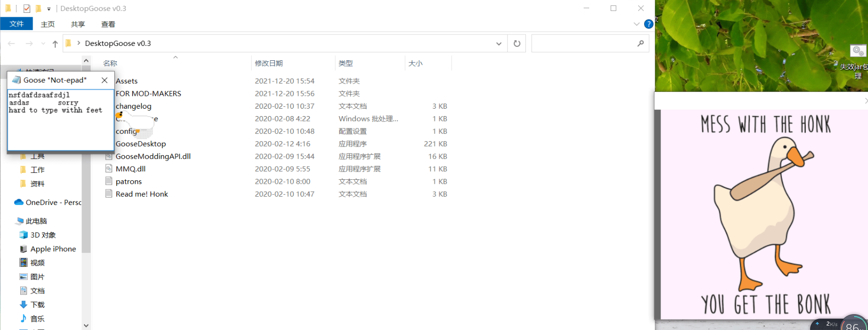Sort files by 大小 column header
Viewport: 868px width, 330px height.
[415, 63]
